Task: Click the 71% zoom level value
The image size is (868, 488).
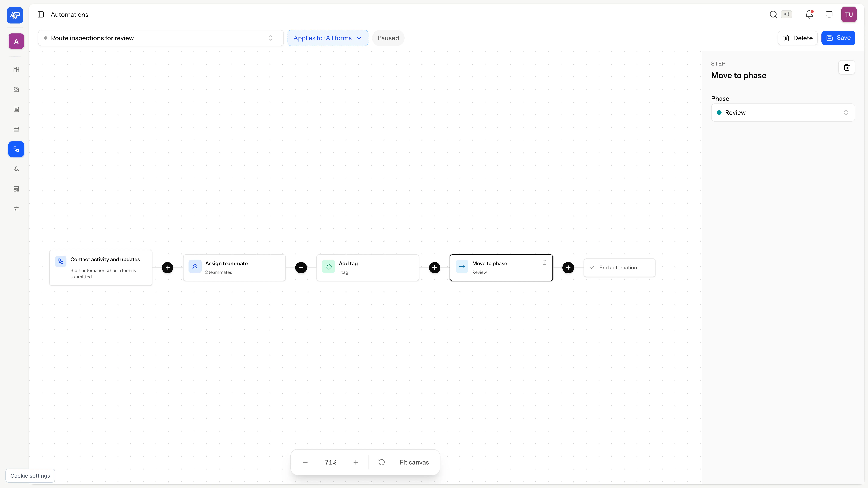Action: (331, 462)
